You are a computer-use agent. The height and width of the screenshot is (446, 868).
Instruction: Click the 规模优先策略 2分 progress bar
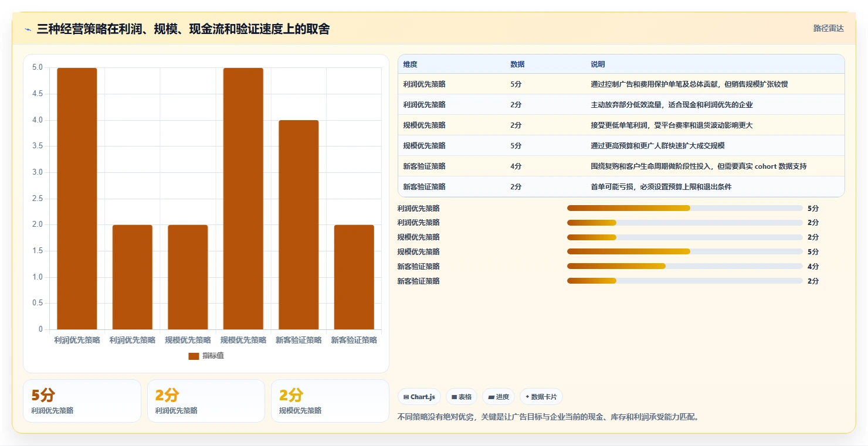(684, 237)
